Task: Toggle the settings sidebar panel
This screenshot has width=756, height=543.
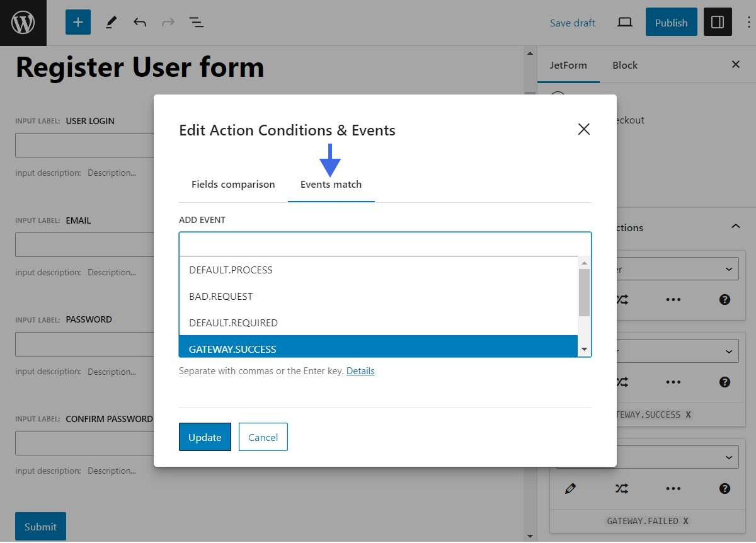Action: click(718, 21)
